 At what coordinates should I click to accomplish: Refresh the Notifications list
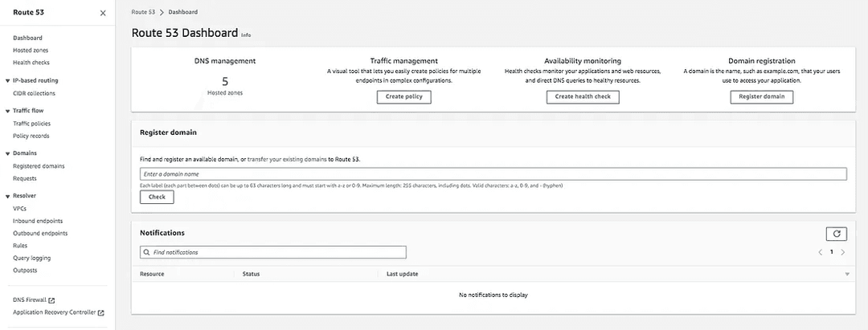click(x=837, y=234)
